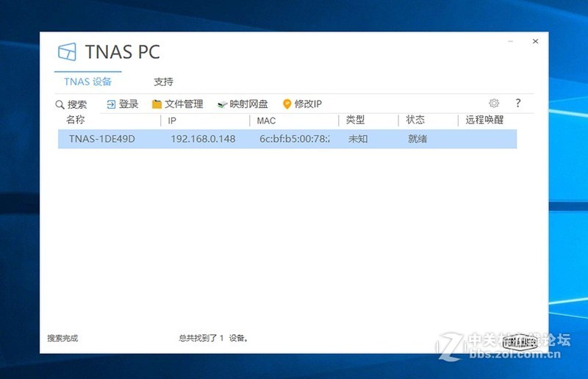Click the login arrow icon
Viewport: 588px width, 379px height.
tap(111, 104)
